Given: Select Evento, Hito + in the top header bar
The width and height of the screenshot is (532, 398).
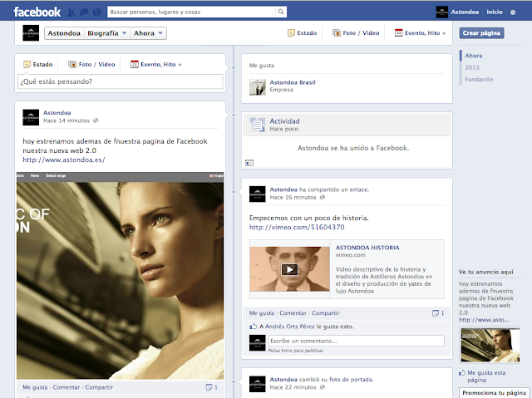Looking at the screenshot, I should pyautogui.click(x=421, y=33).
